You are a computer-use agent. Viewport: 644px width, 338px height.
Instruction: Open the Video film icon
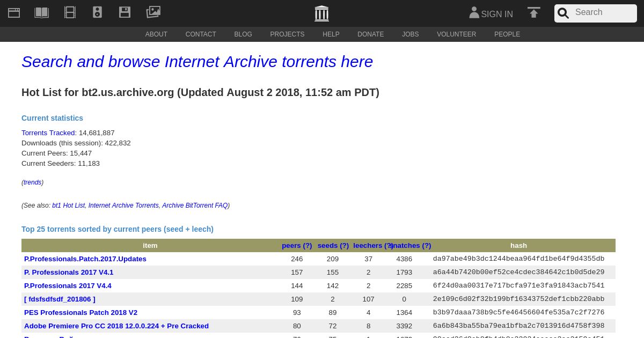point(70,12)
